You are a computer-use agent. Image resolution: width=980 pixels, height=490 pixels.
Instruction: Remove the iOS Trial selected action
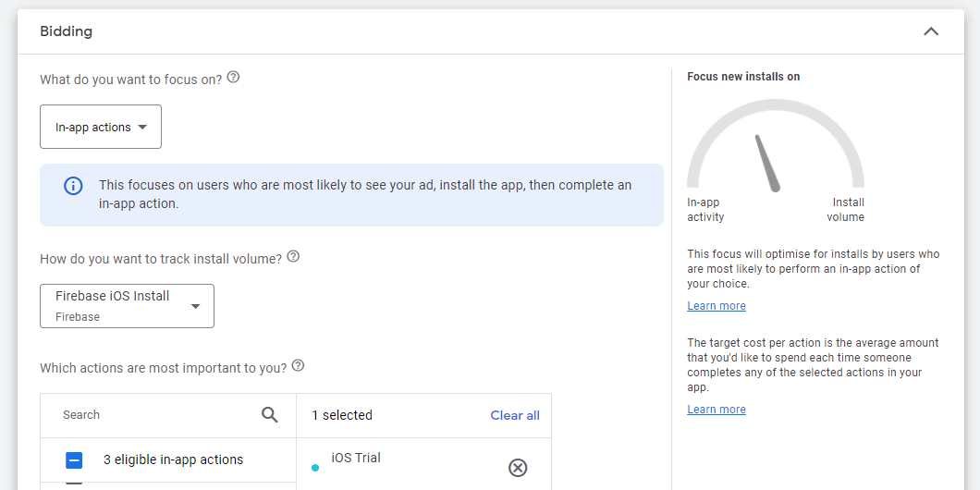pyautogui.click(x=518, y=468)
